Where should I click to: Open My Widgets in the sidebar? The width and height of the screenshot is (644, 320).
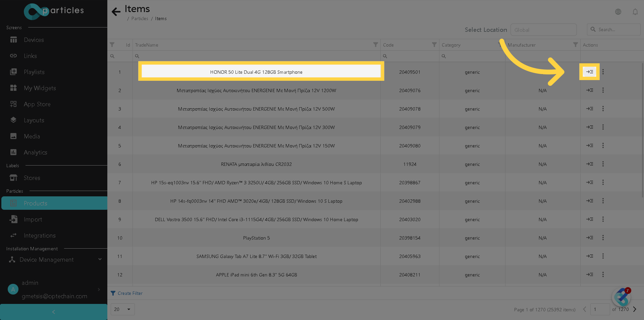(x=40, y=88)
